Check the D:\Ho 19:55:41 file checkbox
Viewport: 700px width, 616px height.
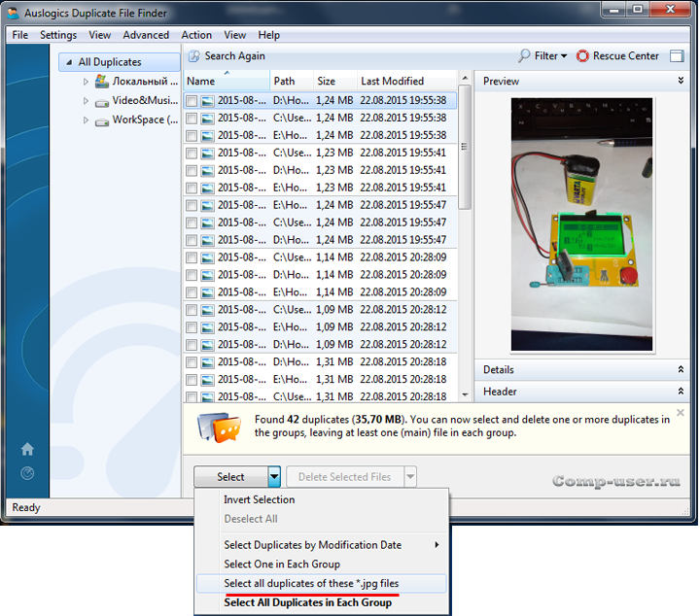click(x=192, y=171)
